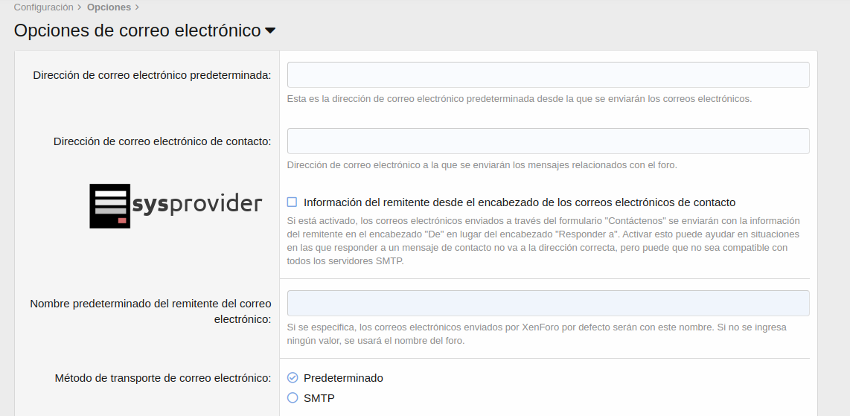Expand the Opciones de correo electrónico dropdown arrow
The image size is (850, 416).
pos(270,31)
